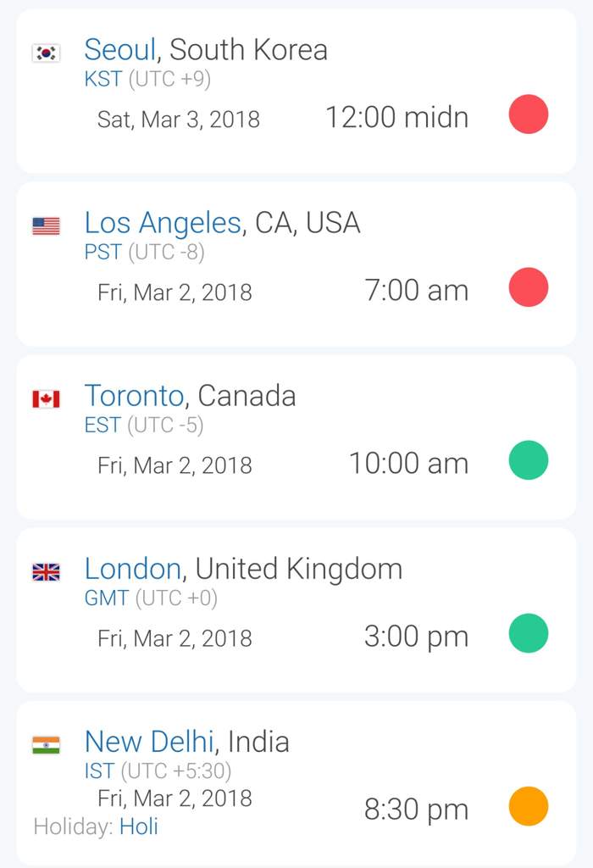This screenshot has width=593, height=868.
Task: Open the London city link
Action: [x=133, y=569]
